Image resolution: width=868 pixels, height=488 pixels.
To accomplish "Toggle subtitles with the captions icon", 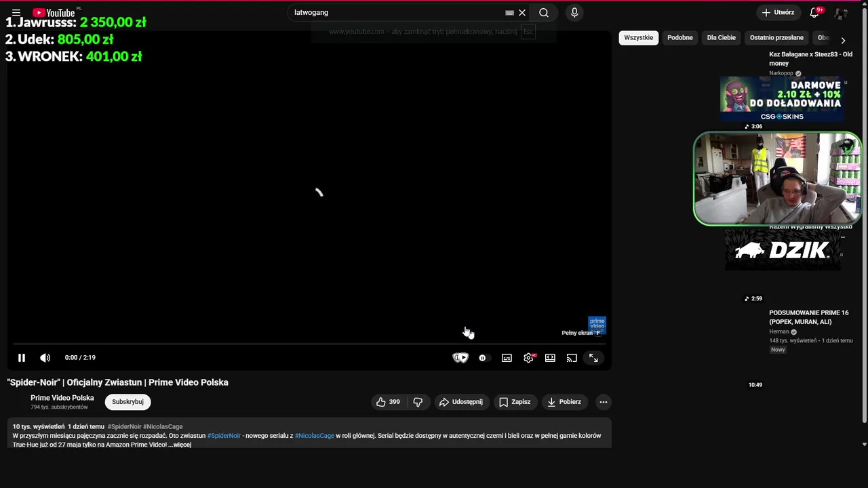I will point(507,358).
